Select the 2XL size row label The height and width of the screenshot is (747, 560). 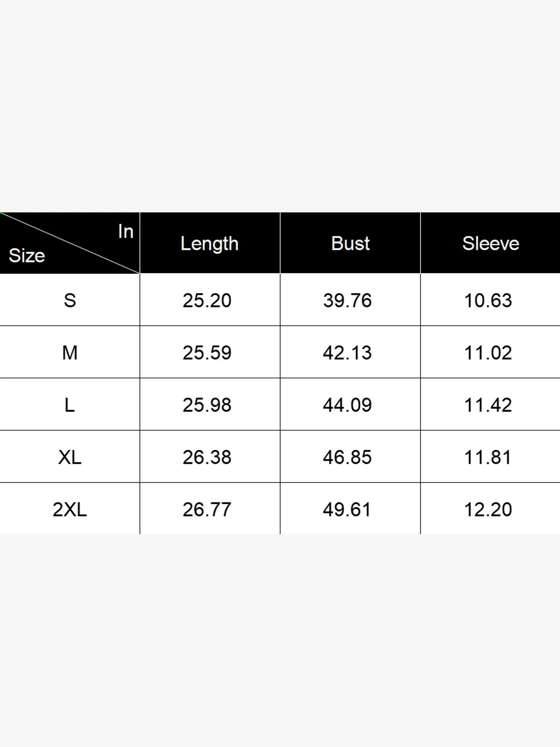[70, 509]
